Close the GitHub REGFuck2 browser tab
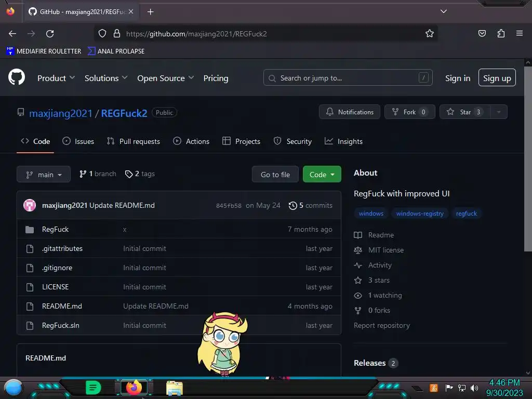The image size is (532, 399). coord(131,11)
